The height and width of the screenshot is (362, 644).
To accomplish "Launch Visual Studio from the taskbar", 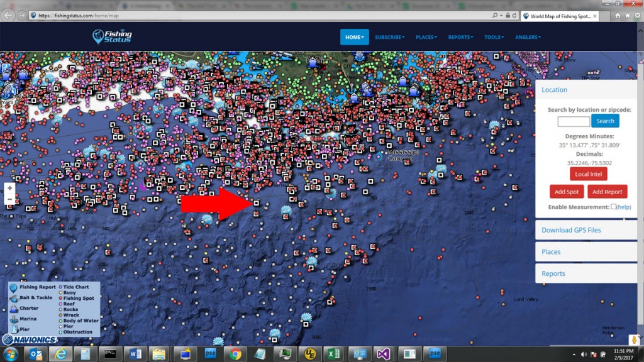I will tap(384, 354).
